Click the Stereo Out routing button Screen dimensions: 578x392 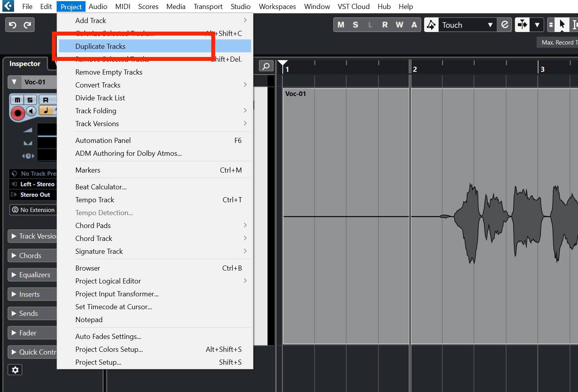click(x=33, y=194)
